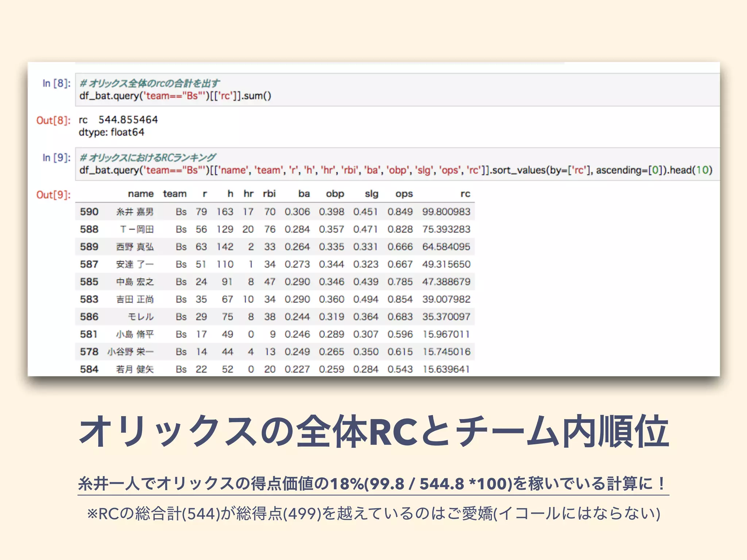Click the 'obp' column header
Image resolution: width=747 pixels, height=560 pixels.
[x=335, y=194]
